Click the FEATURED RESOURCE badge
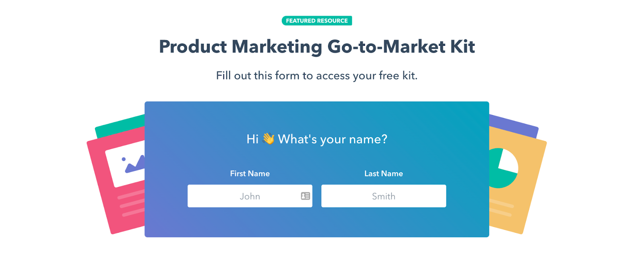 click(317, 21)
